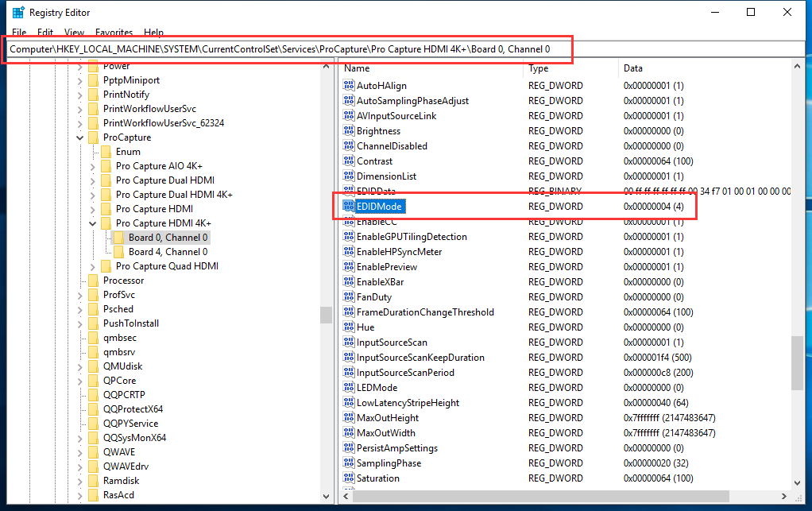Select the MaxOutWidth value name

[386, 433]
